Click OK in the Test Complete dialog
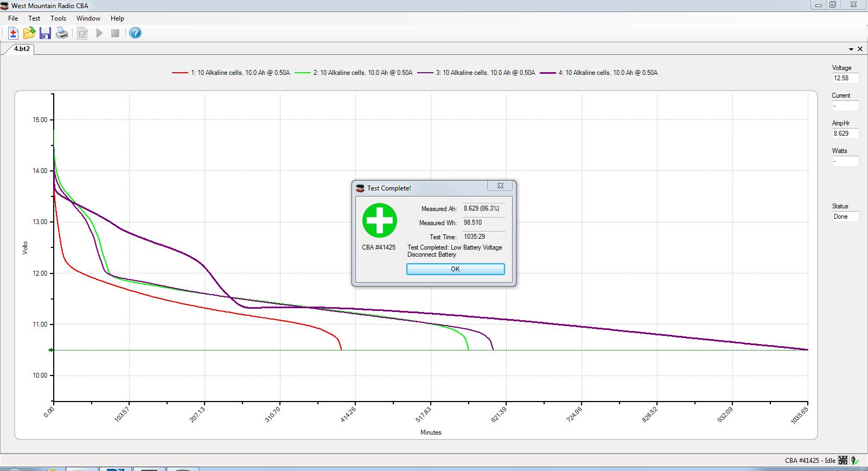 click(455, 269)
